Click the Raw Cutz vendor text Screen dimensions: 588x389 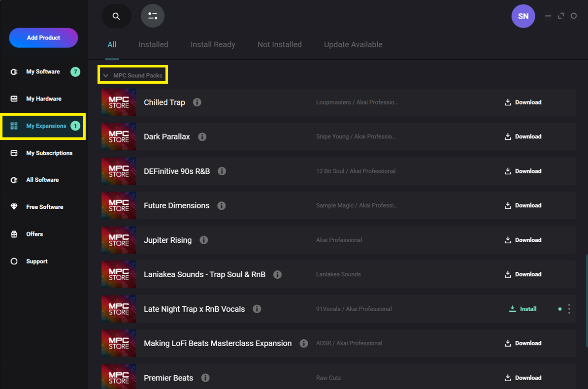(x=328, y=378)
